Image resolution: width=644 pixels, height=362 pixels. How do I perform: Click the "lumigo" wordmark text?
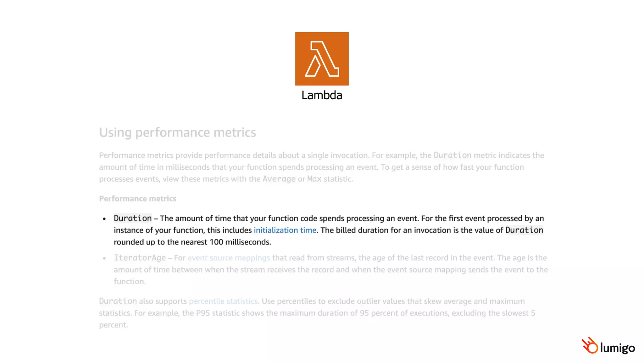click(x=617, y=348)
